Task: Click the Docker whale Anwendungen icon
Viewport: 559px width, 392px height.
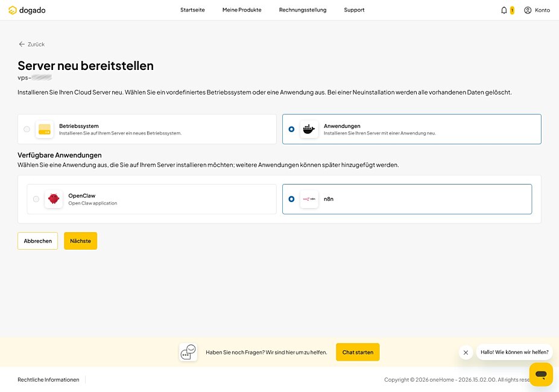Action: [309, 129]
